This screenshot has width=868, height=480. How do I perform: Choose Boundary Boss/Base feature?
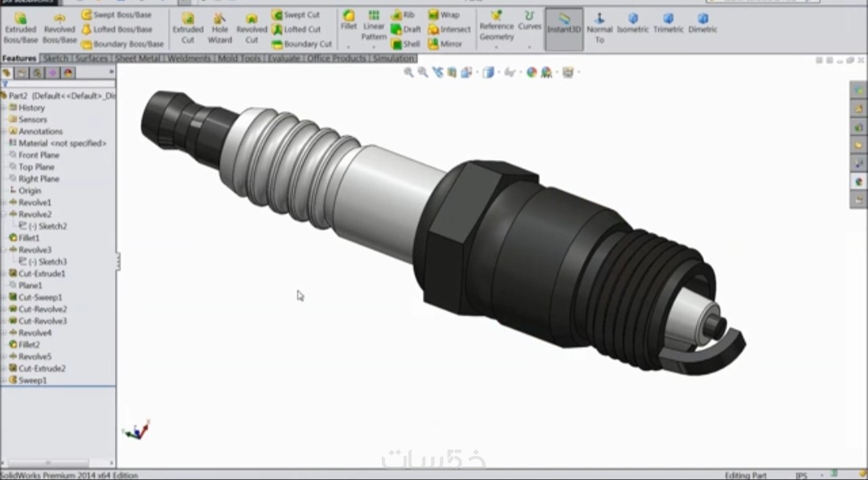[x=122, y=43]
